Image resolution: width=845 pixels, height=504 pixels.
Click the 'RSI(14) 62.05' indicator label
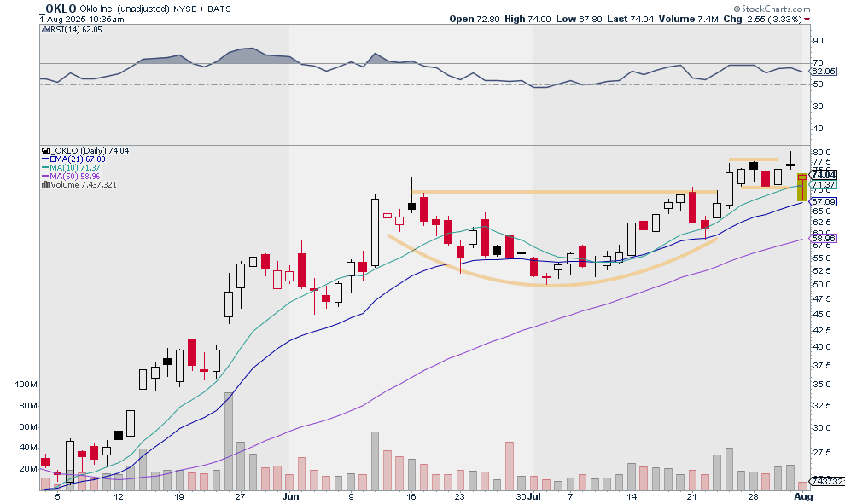pos(76,30)
